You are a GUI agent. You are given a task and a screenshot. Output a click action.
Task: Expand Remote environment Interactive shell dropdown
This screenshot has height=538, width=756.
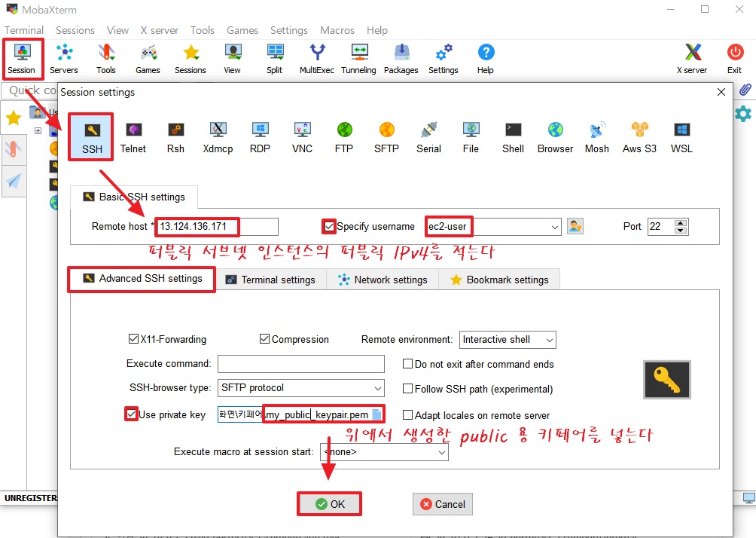(x=549, y=340)
